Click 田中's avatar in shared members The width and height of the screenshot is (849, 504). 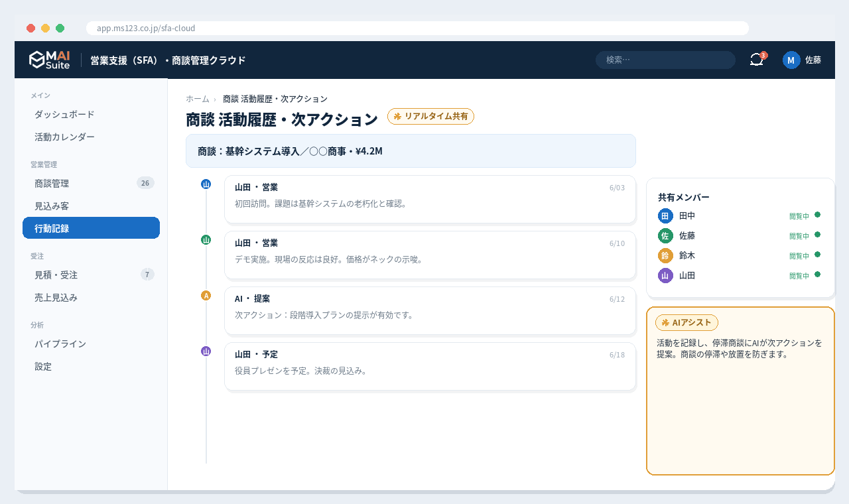click(x=665, y=216)
